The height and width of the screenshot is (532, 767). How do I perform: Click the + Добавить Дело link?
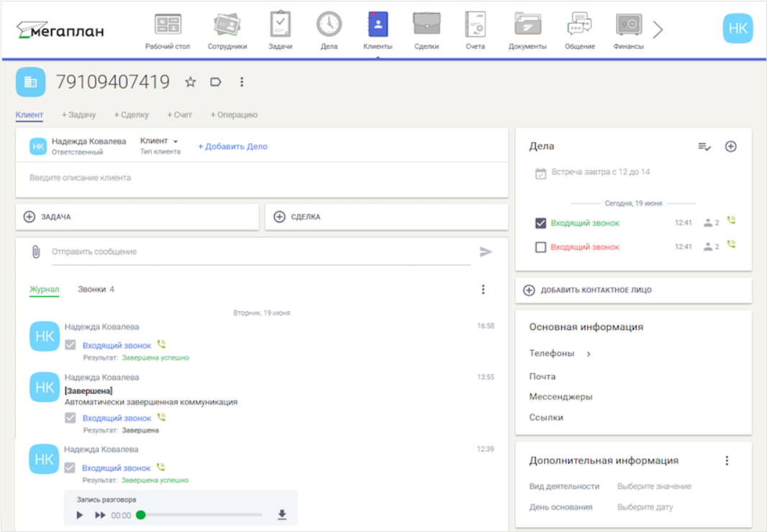(x=232, y=147)
